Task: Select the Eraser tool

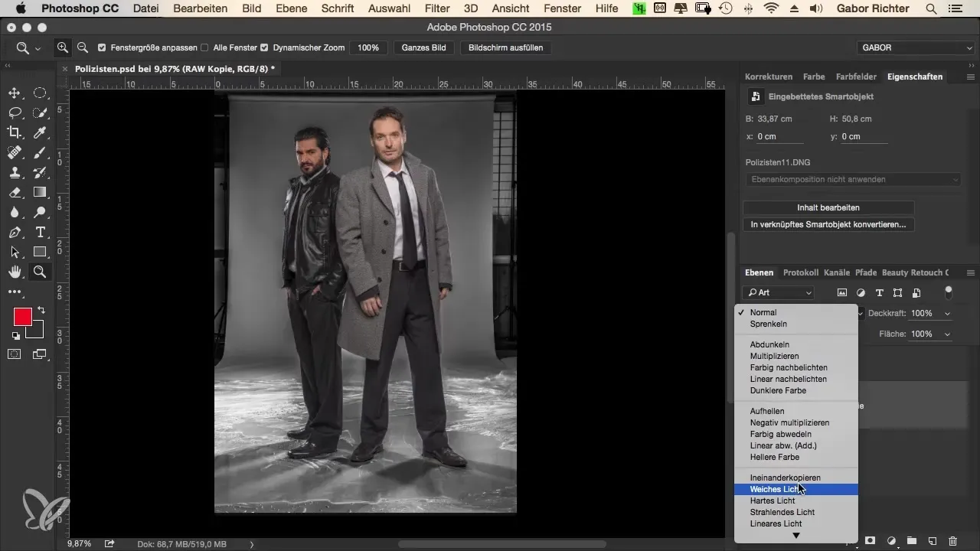Action: (15, 193)
